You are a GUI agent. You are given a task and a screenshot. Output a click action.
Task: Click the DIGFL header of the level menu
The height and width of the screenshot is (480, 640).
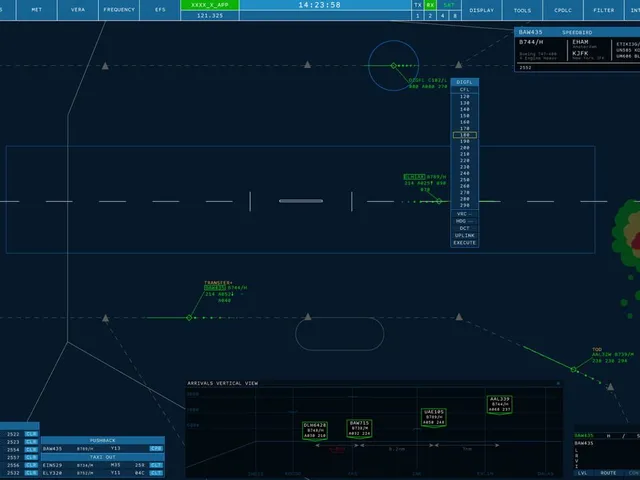click(464, 82)
